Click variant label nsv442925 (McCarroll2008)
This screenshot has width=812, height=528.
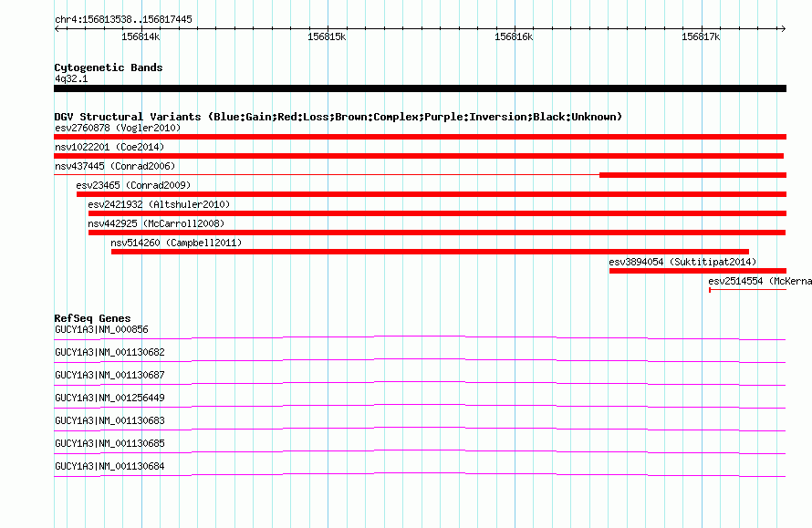[156, 223]
